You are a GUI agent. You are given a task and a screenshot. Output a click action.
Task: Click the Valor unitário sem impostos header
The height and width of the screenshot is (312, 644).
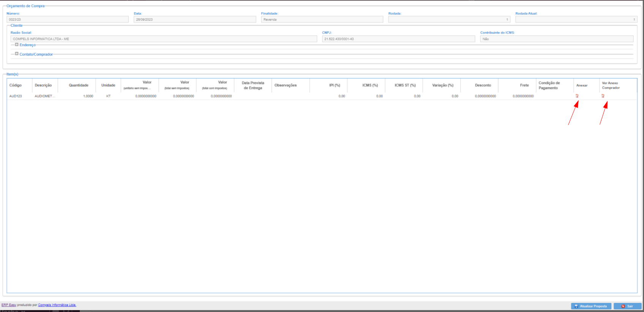pos(140,85)
